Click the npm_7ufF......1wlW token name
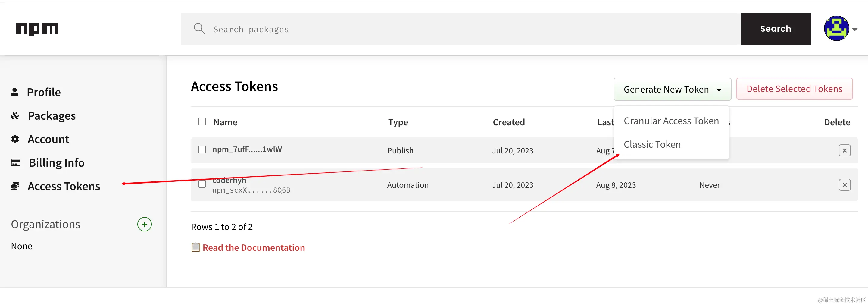 tap(247, 149)
